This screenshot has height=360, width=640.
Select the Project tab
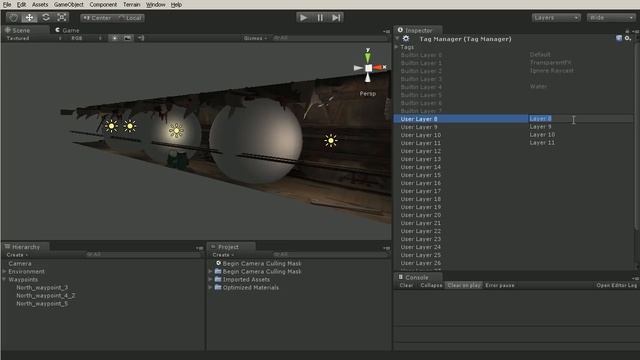(231, 247)
